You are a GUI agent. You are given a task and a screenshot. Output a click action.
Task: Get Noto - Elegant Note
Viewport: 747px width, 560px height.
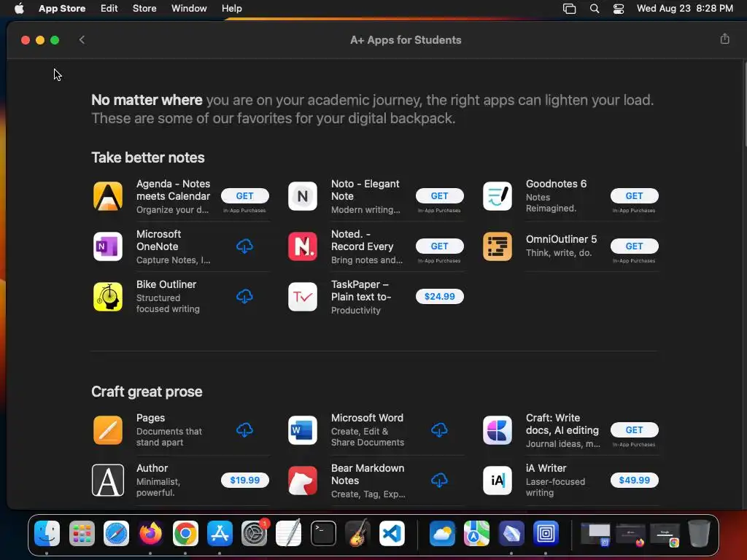[x=439, y=195]
